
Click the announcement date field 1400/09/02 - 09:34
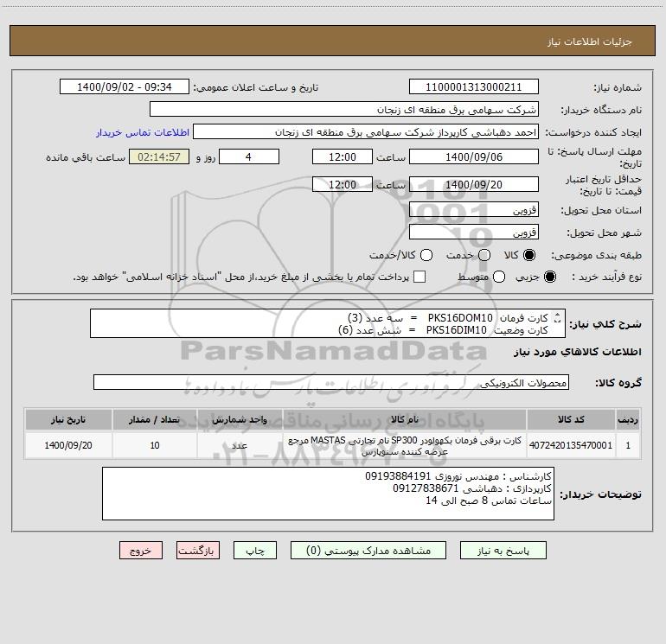[124, 86]
